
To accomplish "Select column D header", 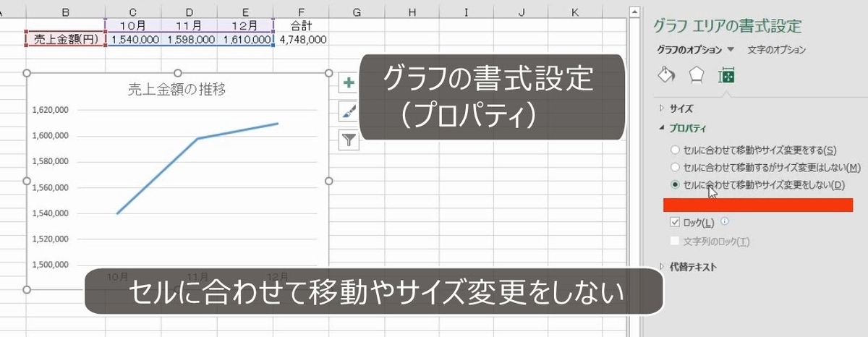I will pos(190,12).
